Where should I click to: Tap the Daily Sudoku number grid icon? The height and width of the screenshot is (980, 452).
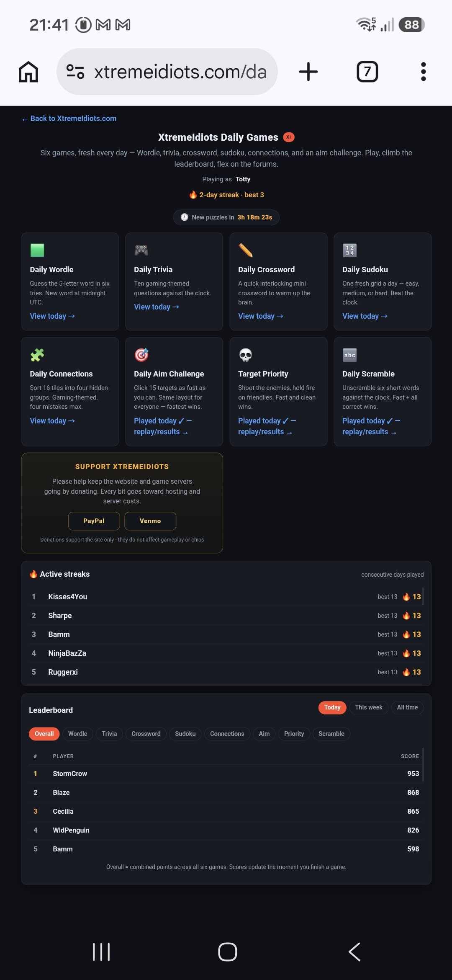349,250
